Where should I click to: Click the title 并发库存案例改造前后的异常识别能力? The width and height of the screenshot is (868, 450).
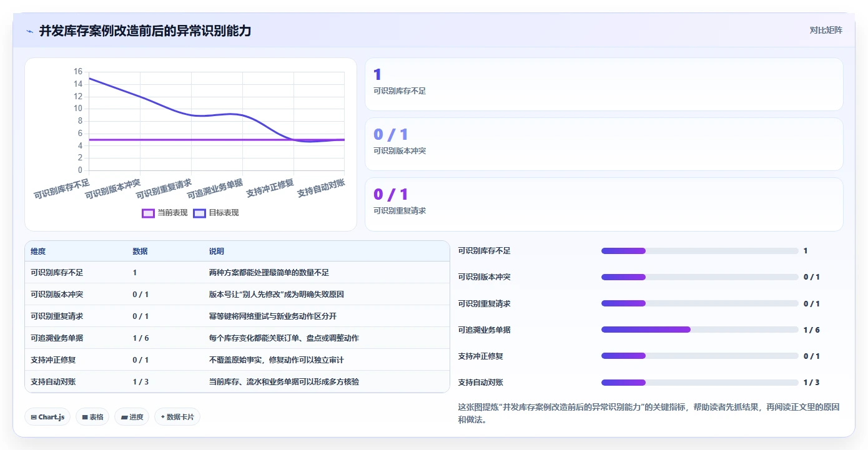pyautogui.click(x=145, y=31)
